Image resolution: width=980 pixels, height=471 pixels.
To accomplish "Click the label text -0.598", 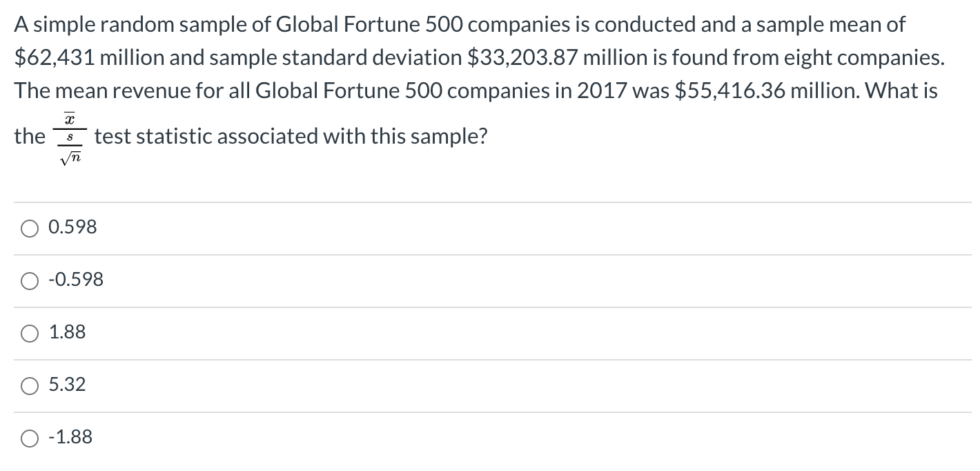I will [76, 280].
